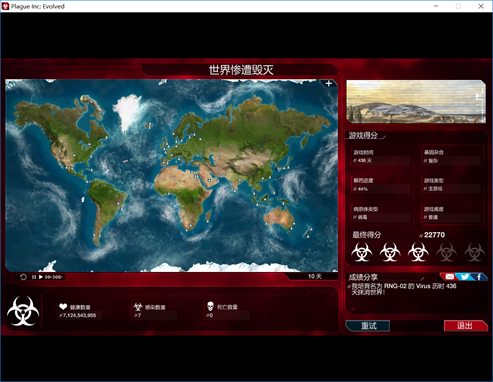The width and height of the screenshot is (493, 382).
Task: Click the white heart healthy-count icon
Action: (x=63, y=307)
